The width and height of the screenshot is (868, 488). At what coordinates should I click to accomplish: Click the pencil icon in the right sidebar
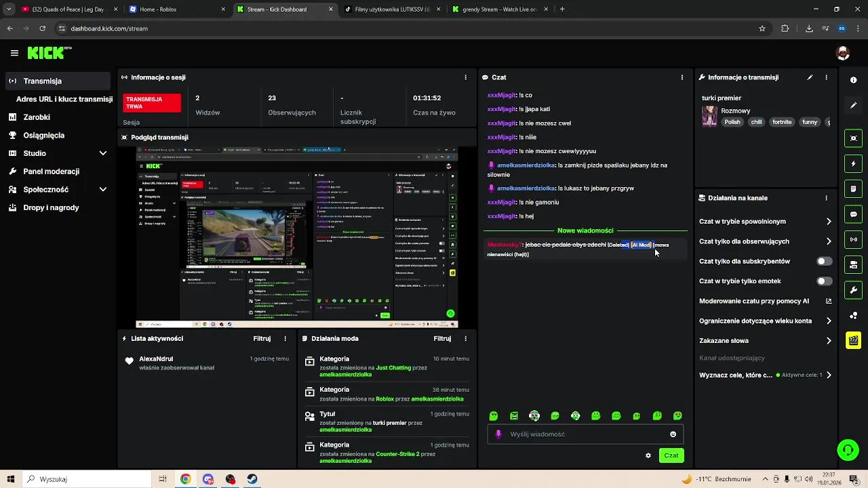pyautogui.click(x=853, y=106)
